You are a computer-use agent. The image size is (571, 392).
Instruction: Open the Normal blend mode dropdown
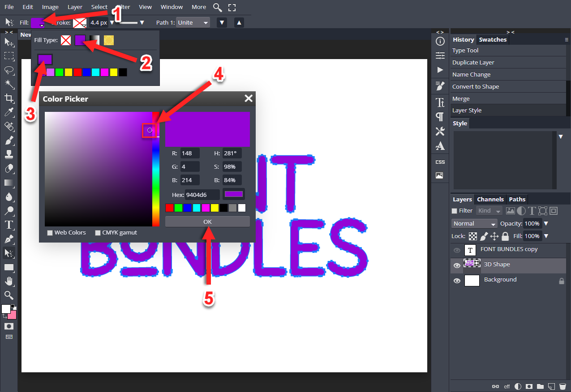coord(474,223)
